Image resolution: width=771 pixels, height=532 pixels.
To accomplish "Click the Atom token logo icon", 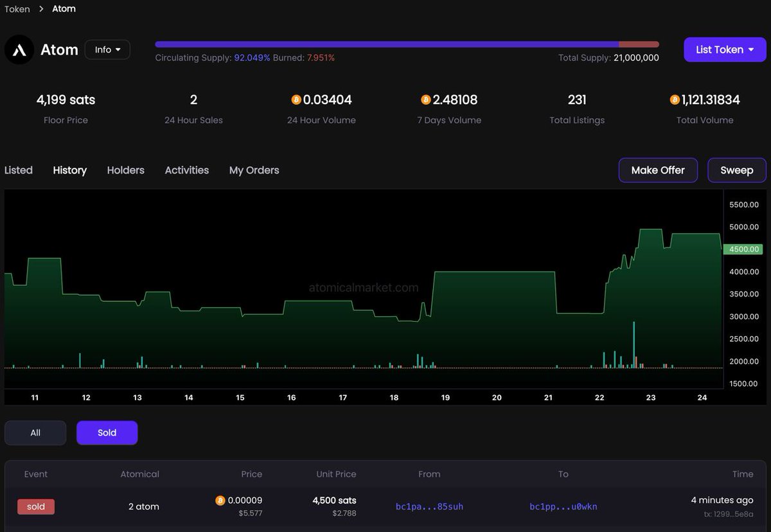I will pyautogui.click(x=19, y=49).
